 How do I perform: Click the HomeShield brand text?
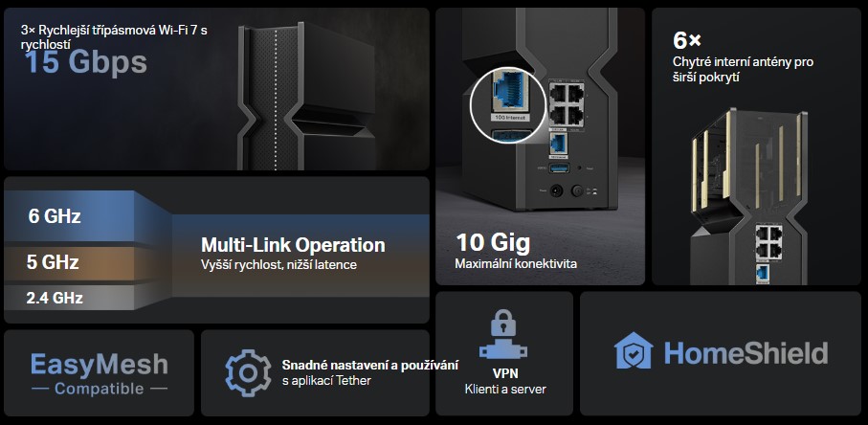746,352
